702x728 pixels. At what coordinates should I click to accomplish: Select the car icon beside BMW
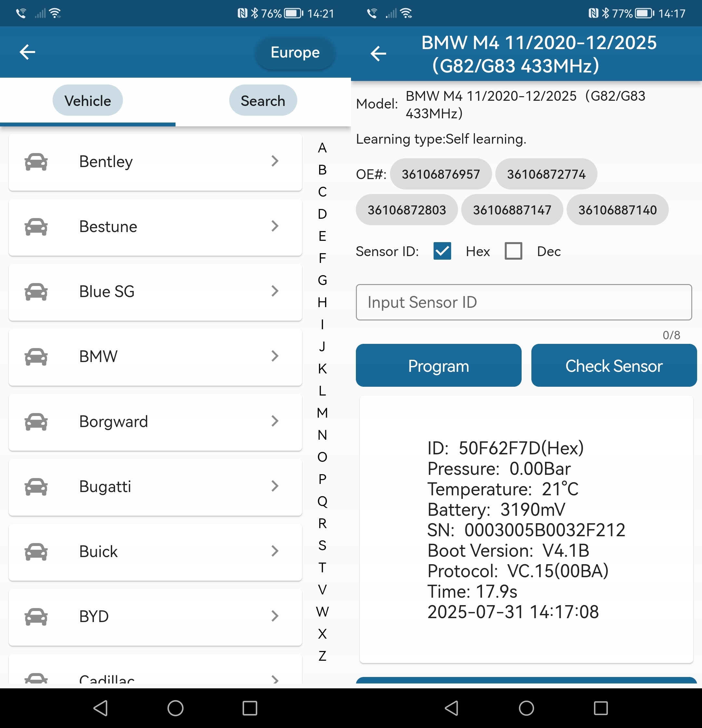pos(37,356)
